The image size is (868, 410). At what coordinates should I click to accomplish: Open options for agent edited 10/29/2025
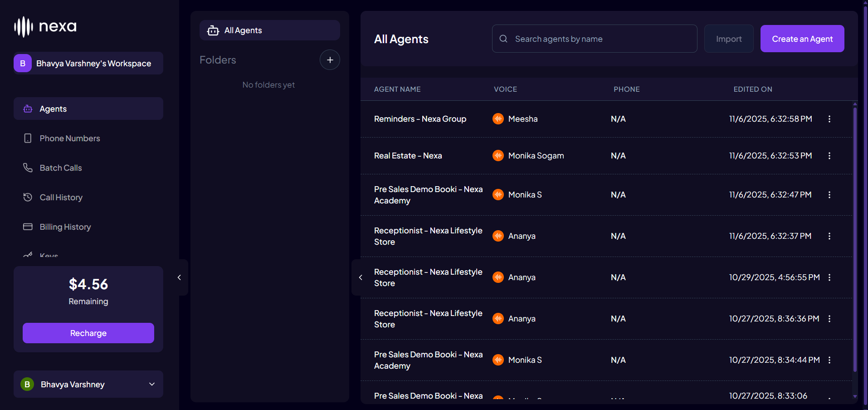tap(829, 277)
